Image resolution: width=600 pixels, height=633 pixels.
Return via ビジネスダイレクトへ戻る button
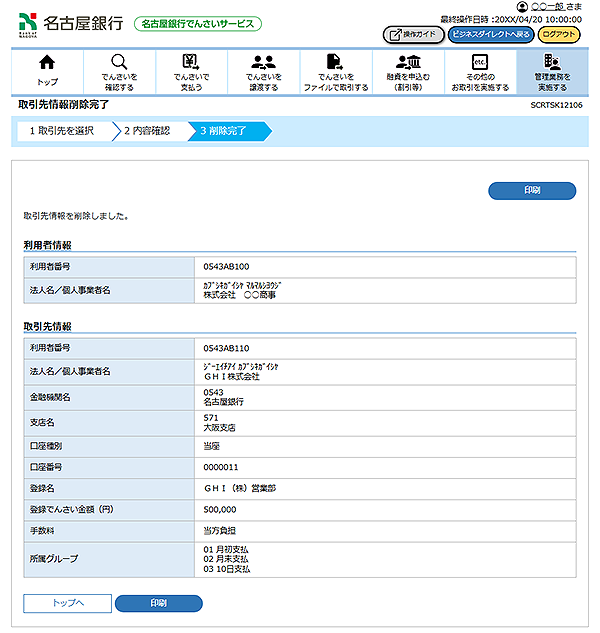[490, 34]
